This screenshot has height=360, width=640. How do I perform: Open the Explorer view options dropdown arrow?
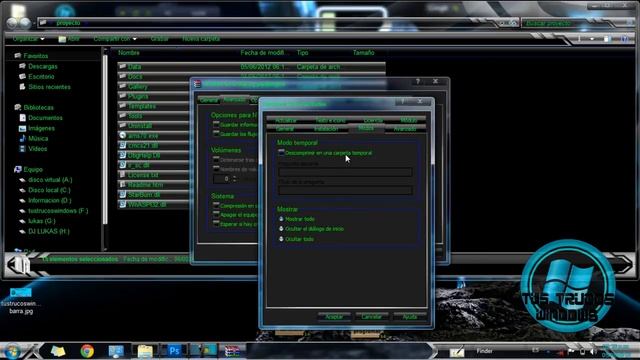pos(592,39)
